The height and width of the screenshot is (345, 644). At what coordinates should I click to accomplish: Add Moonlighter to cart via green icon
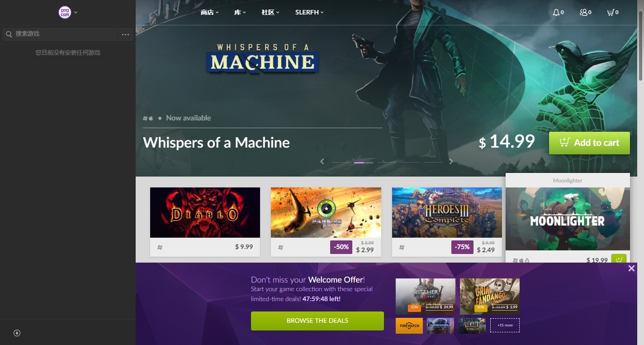pos(619,259)
